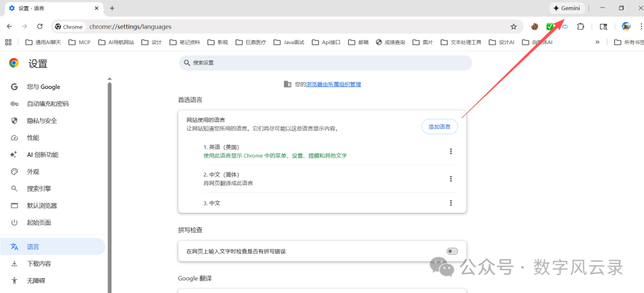The image size is (644, 293).
Task: Click the 2. 中文（简体） language row text
Action: coord(221,175)
